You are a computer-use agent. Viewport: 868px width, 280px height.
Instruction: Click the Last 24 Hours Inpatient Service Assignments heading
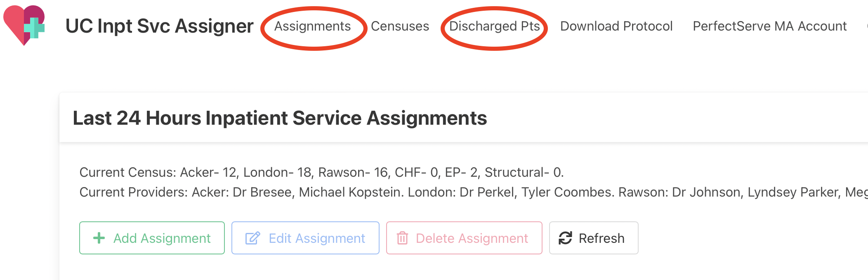click(x=280, y=118)
